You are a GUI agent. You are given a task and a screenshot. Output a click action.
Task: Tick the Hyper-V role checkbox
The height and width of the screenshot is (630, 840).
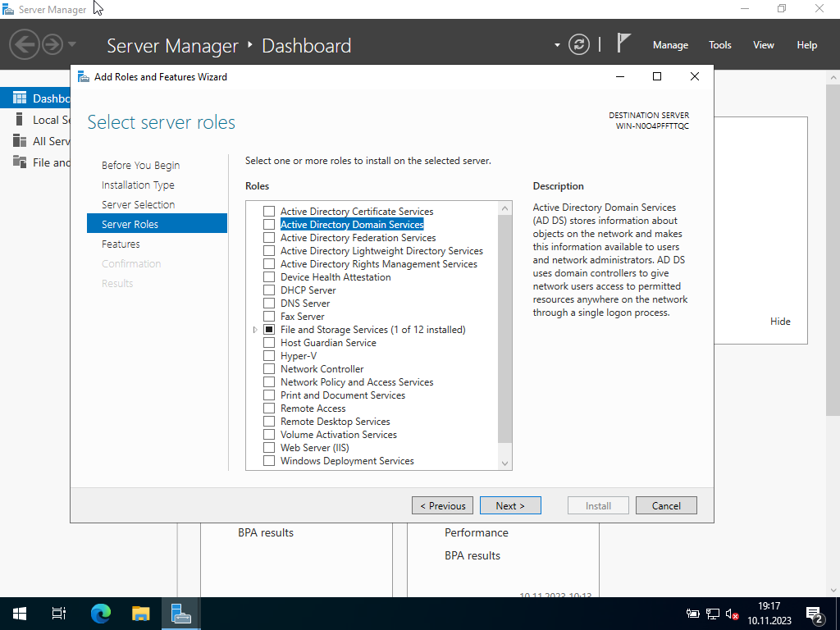coord(269,356)
